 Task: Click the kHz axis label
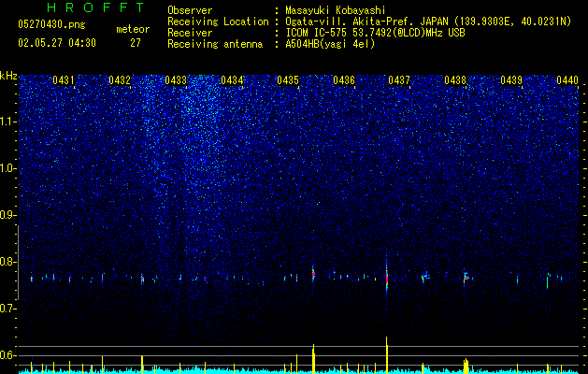pyautogui.click(x=8, y=76)
